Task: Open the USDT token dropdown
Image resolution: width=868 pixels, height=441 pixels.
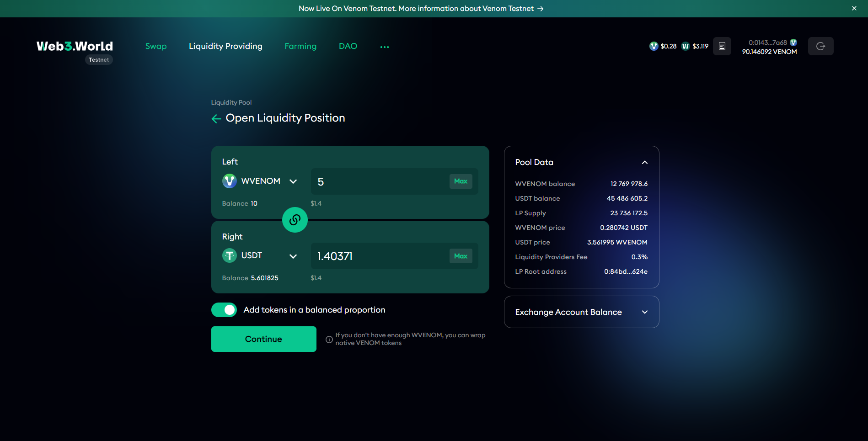Action: (293, 256)
